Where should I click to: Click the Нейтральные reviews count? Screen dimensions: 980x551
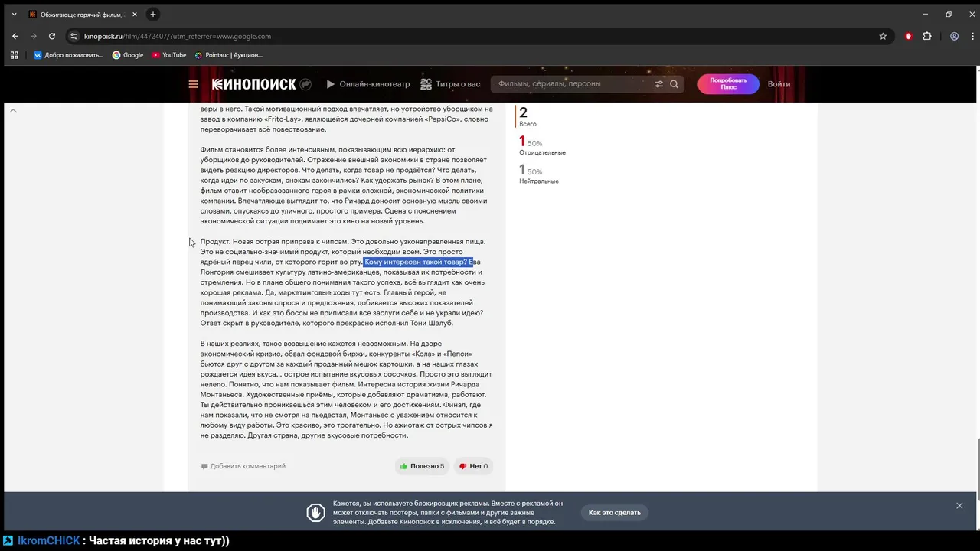[x=539, y=174]
